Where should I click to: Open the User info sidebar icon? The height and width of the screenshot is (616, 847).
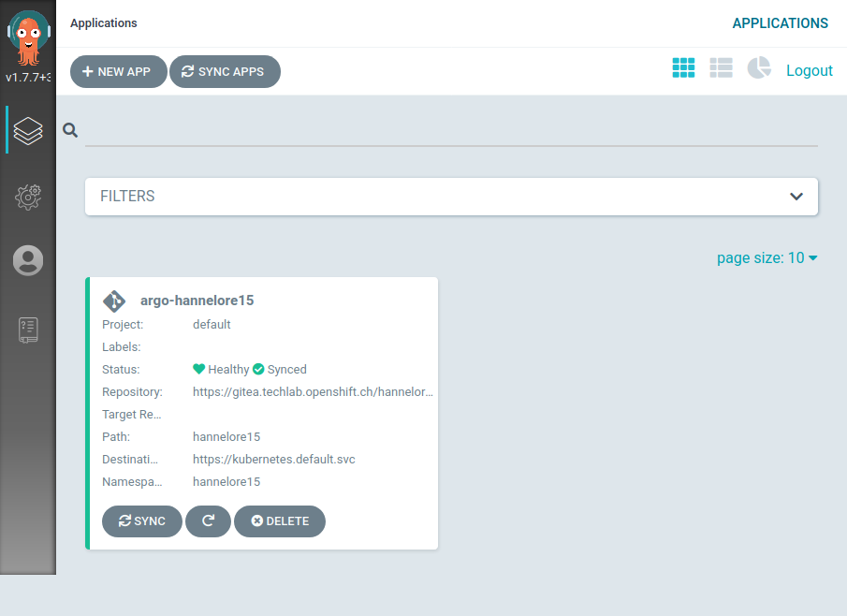point(27,260)
